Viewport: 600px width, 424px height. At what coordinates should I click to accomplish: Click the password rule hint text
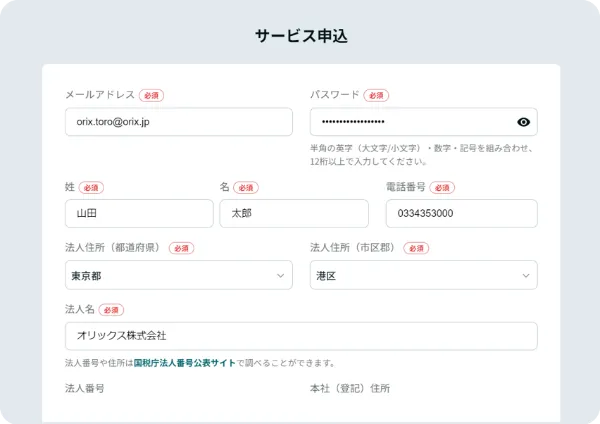click(422, 155)
